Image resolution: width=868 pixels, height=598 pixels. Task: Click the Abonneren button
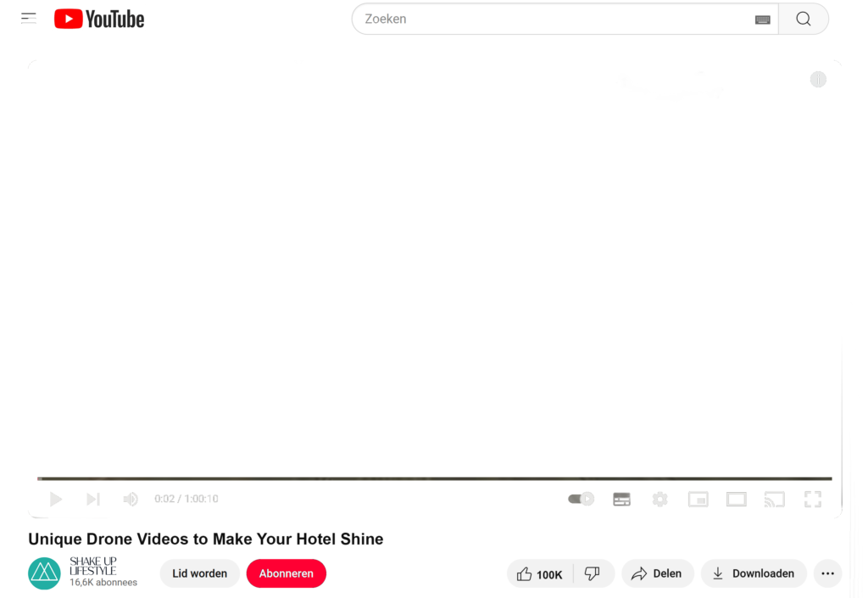click(287, 573)
